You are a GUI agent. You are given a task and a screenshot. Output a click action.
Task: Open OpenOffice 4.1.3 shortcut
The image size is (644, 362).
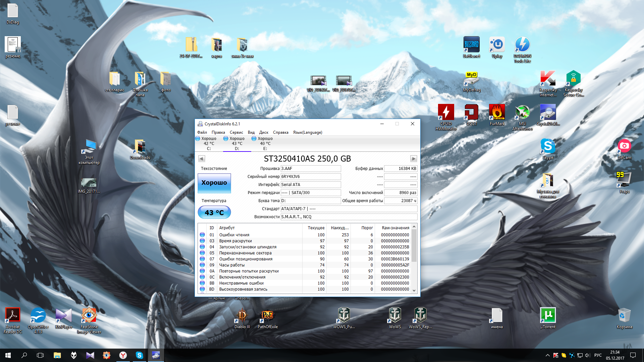[x=38, y=320]
